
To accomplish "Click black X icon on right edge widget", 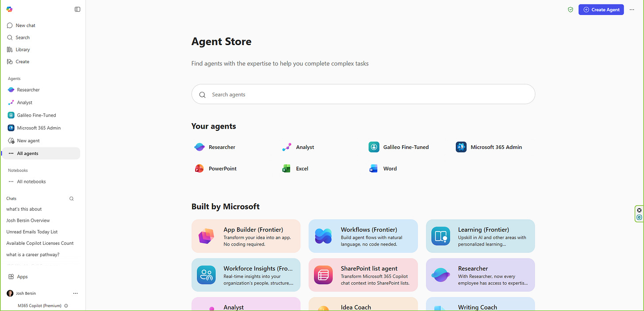I will (639, 210).
